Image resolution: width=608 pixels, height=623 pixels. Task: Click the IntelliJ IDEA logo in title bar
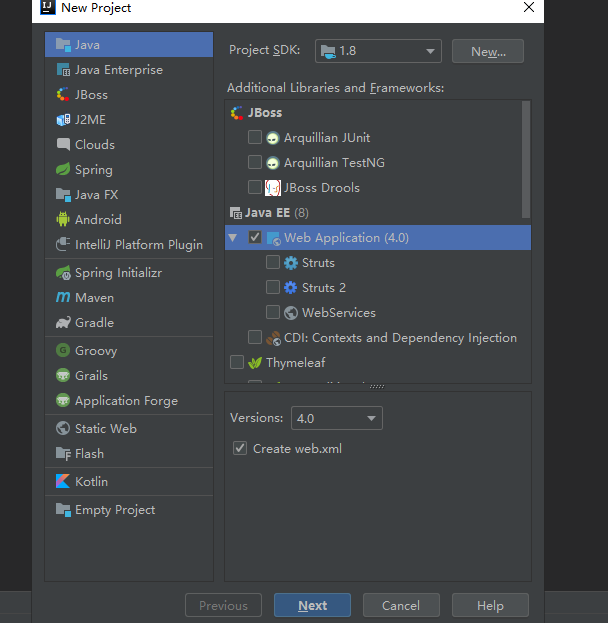point(48,7)
